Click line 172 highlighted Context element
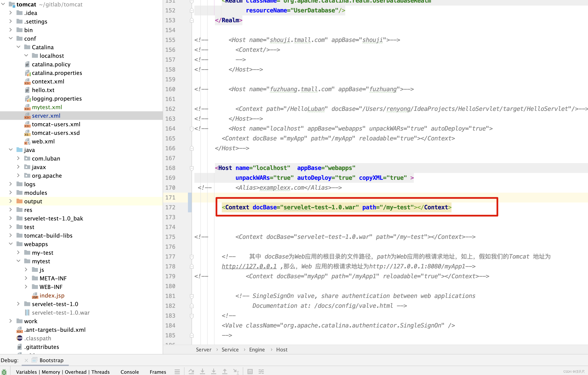 [336, 207]
